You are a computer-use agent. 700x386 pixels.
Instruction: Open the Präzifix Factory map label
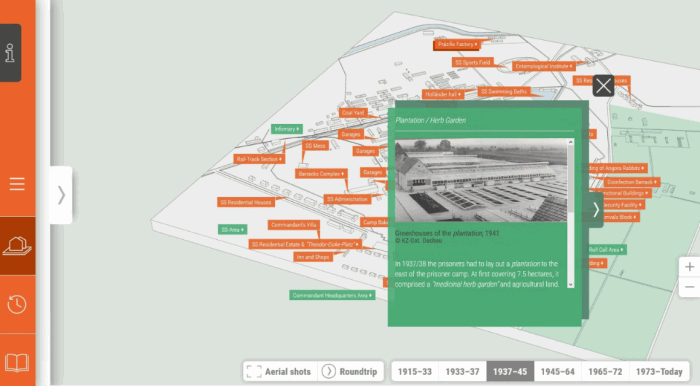click(457, 44)
